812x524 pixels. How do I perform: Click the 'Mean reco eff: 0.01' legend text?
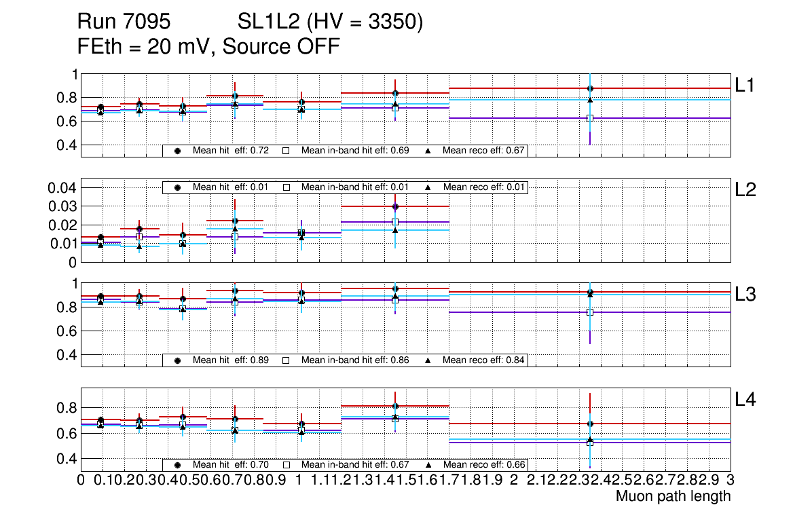pos(483,187)
